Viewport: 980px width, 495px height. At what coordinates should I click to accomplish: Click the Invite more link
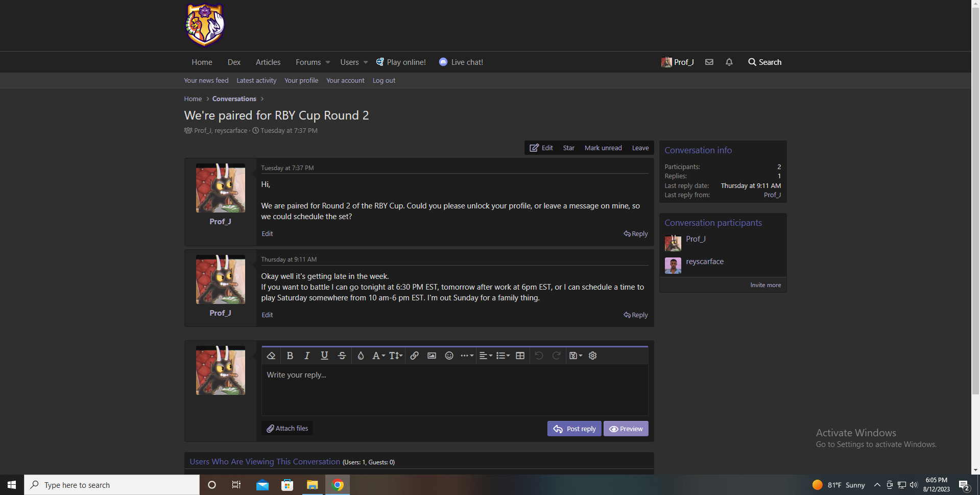click(x=765, y=285)
